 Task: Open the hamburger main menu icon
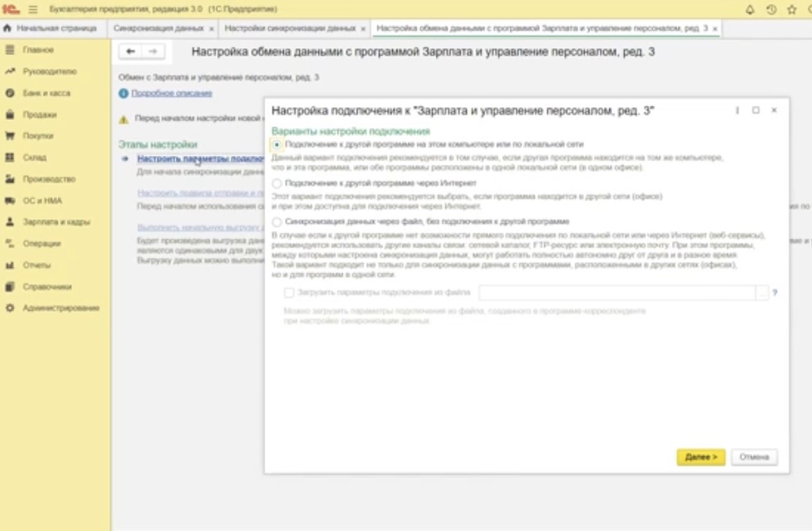pos(33,10)
